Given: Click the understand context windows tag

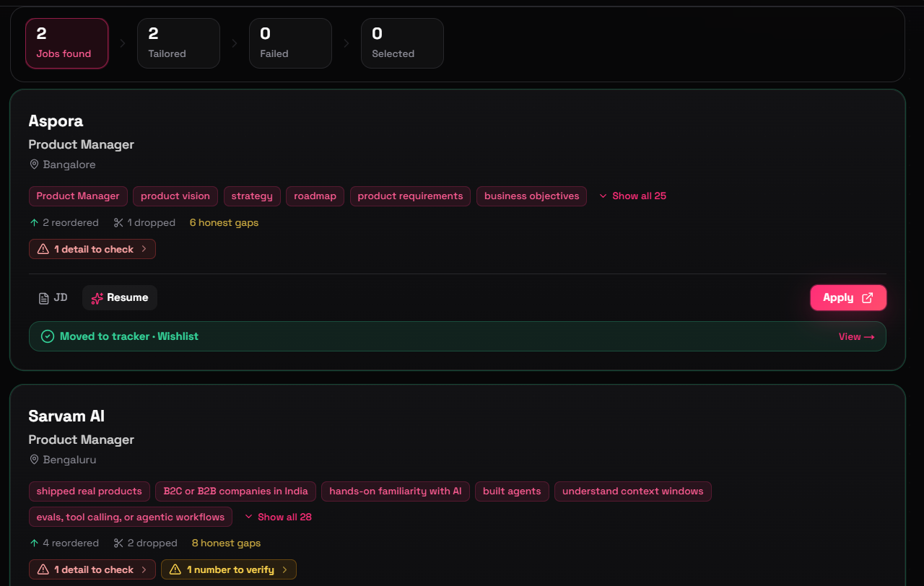Looking at the screenshot, I should tap(633, 491).
